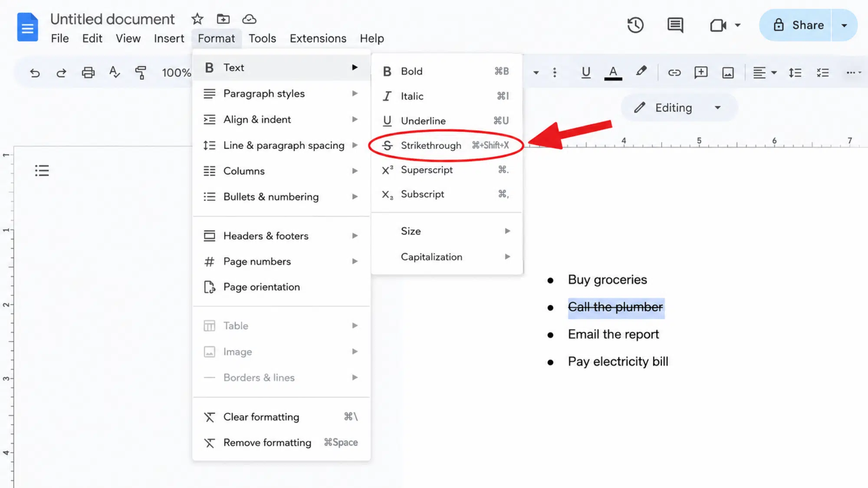Select Remove formatting
Screen dimensions: 868x488
pos(281,442)
